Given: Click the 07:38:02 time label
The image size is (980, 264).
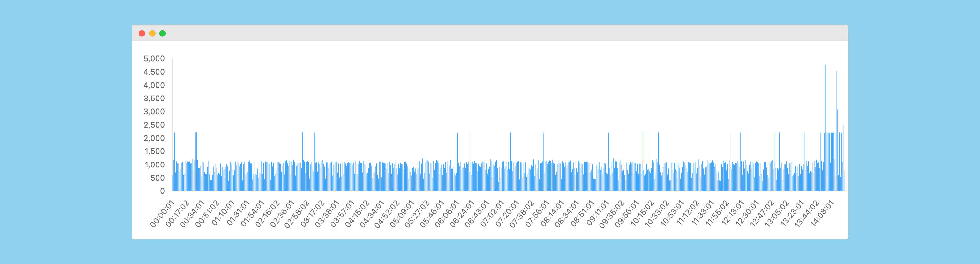Looking at the screenshot, I should (522, 214).
